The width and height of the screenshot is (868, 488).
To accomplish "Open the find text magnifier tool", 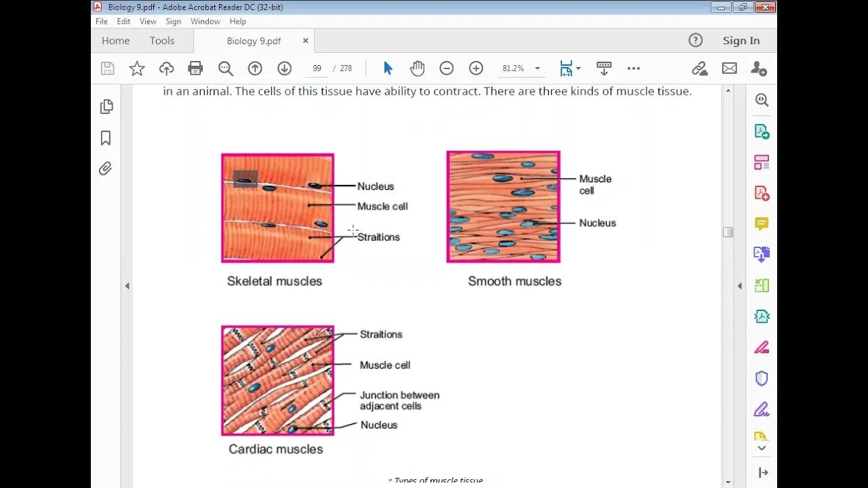I will point(226,68).
